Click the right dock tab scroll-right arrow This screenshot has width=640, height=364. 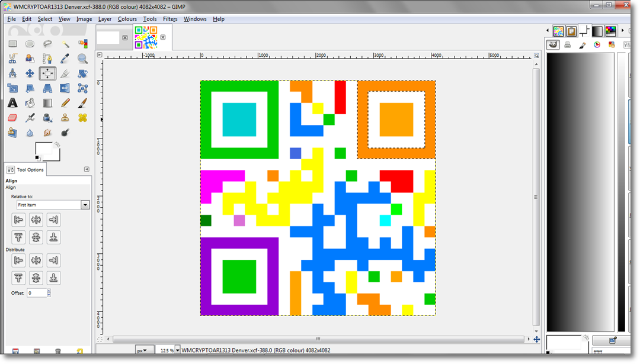[622, 31]
